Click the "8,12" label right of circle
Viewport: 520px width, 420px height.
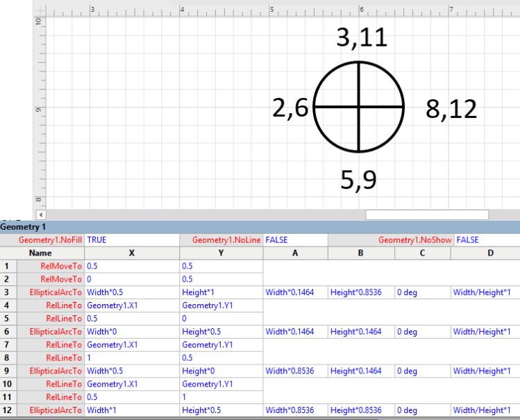click(x=451, y=109)
